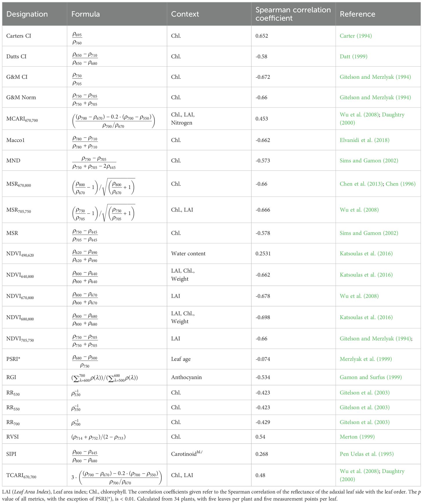The image size is (423, 504).
Task: Open the Chen et al. (2013) citation
Action: point(361,184)
